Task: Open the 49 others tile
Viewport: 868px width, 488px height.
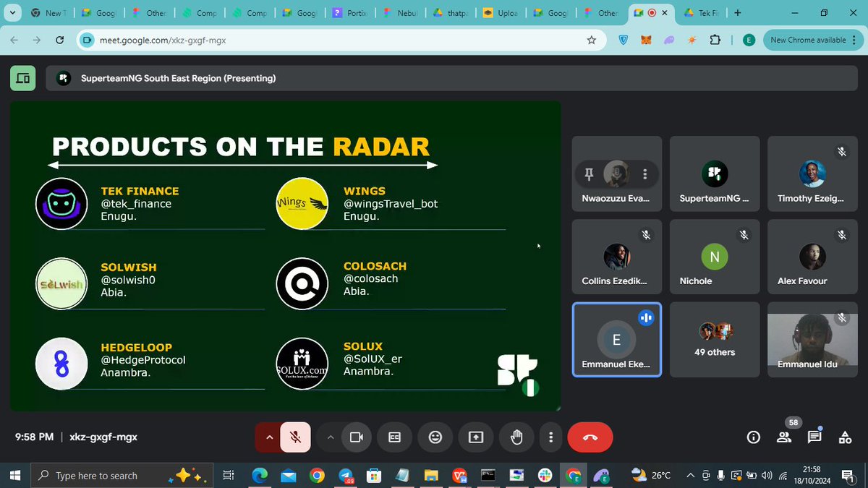Action: tap(715, 340)
